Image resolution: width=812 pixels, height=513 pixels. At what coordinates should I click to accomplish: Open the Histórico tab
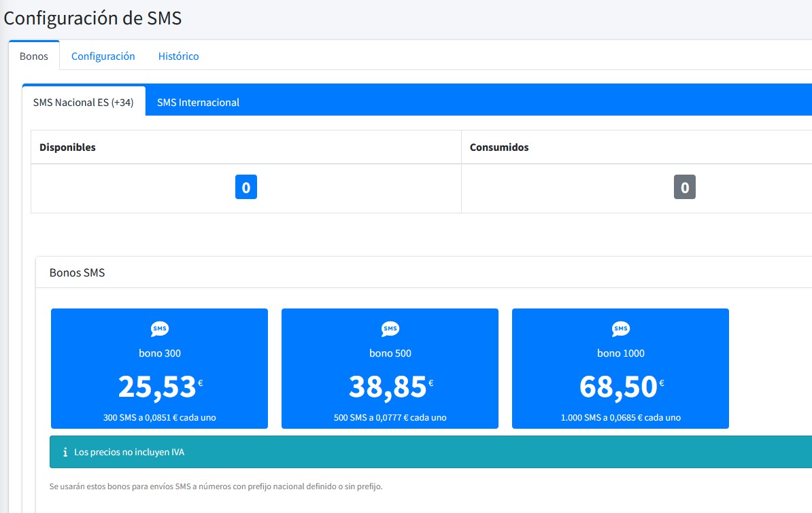coord(178,56)
